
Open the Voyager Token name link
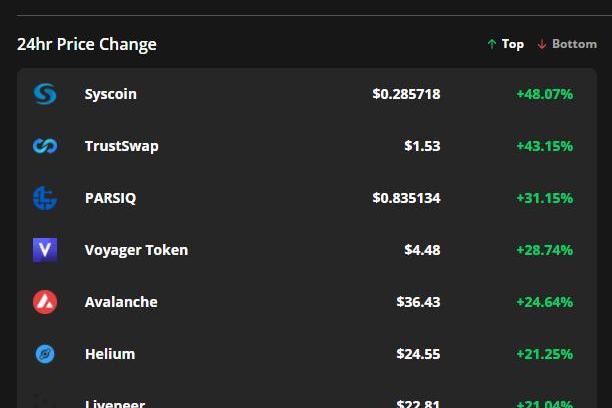(x=136, y=250)
